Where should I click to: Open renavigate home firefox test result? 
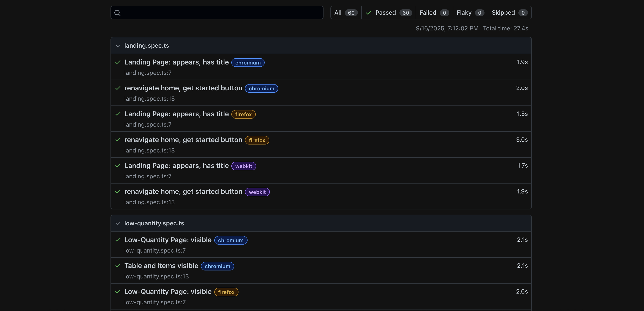click(183, 140)
